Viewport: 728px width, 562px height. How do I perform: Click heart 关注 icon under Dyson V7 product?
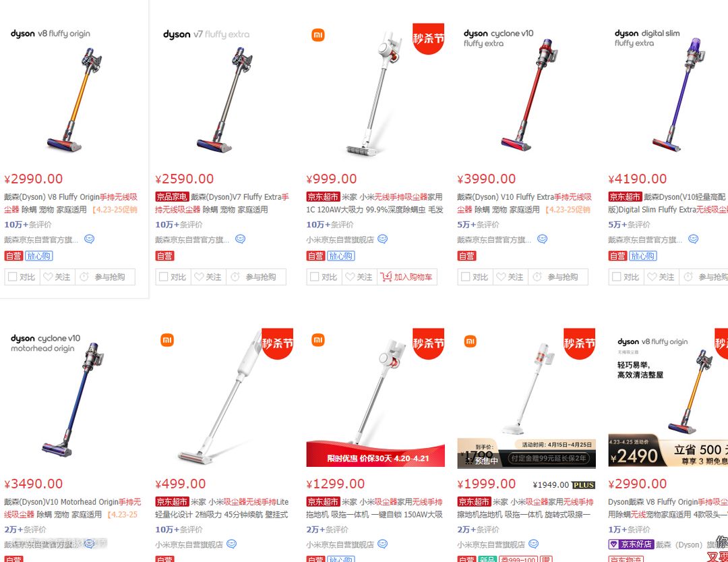click(199, 277)
